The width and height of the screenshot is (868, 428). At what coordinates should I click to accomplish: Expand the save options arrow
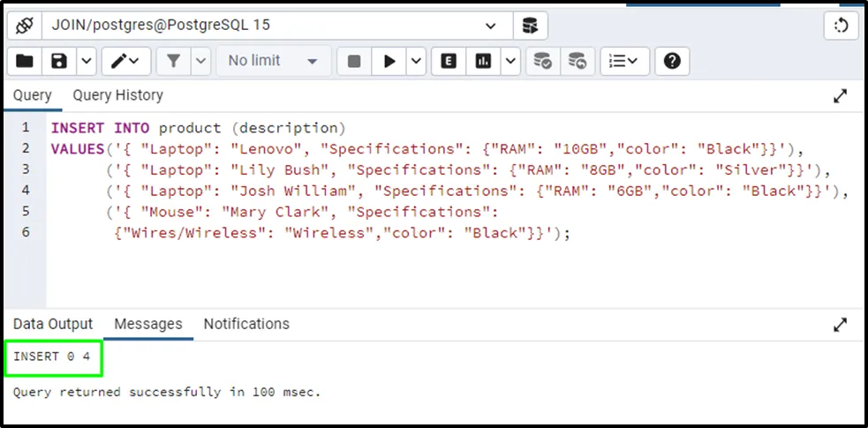click(x=86, y=61)
